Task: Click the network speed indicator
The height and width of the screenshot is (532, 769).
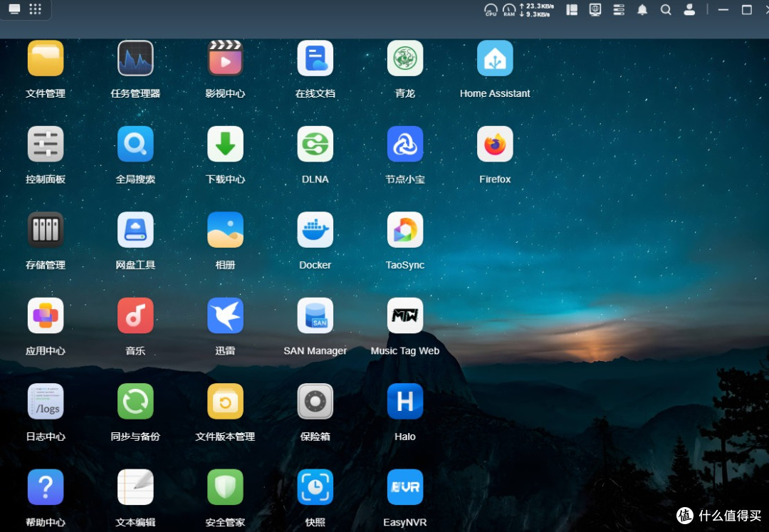Action: pyautogui.click(x=537, y=10)
